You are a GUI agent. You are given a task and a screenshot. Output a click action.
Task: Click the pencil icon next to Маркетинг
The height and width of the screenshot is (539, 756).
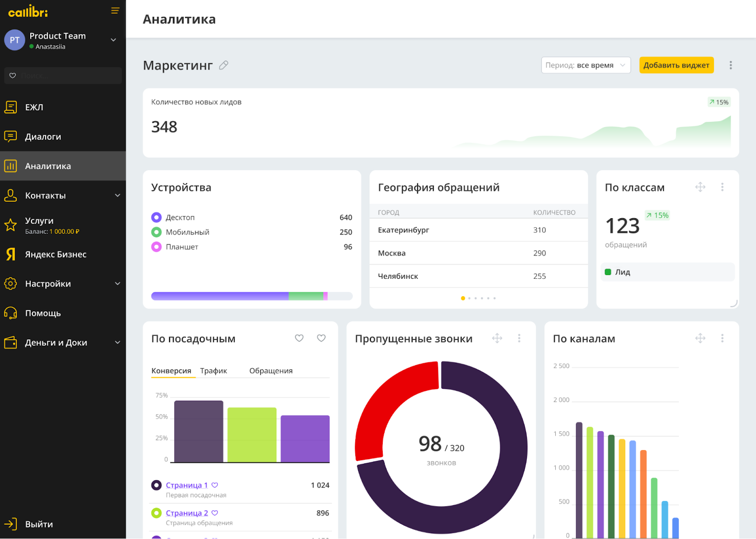[223, 65]
